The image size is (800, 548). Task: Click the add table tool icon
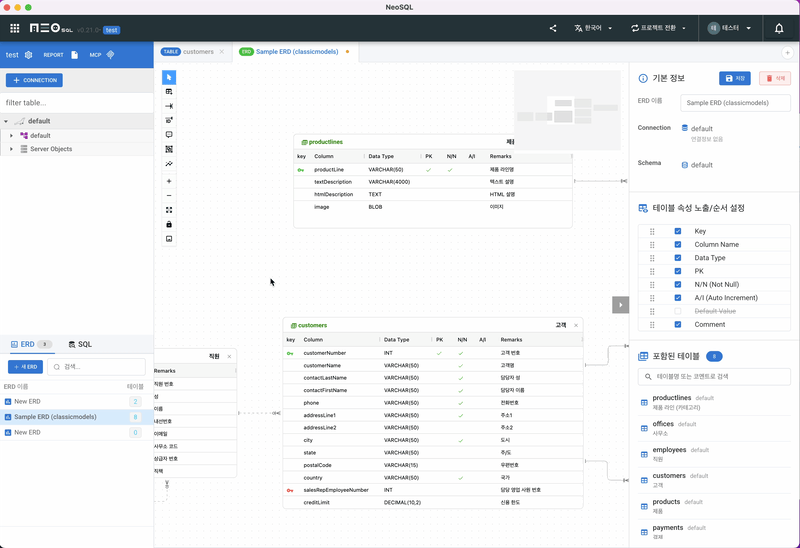pyautogui.click(x=169, y=91)
